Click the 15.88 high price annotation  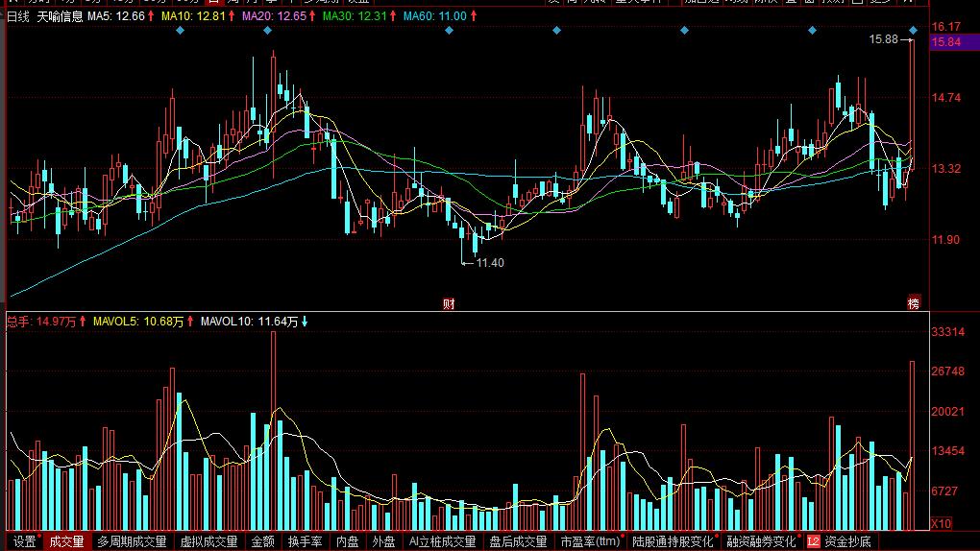pos(883,39)
